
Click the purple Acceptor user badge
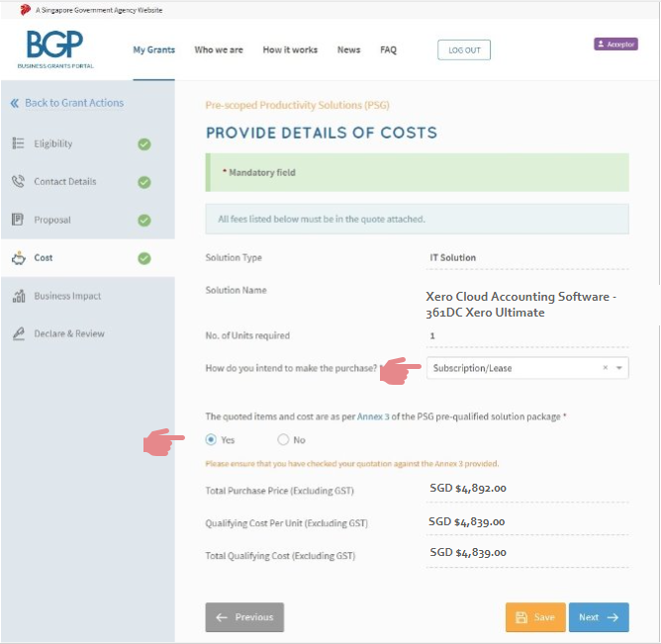coord(615,44)
